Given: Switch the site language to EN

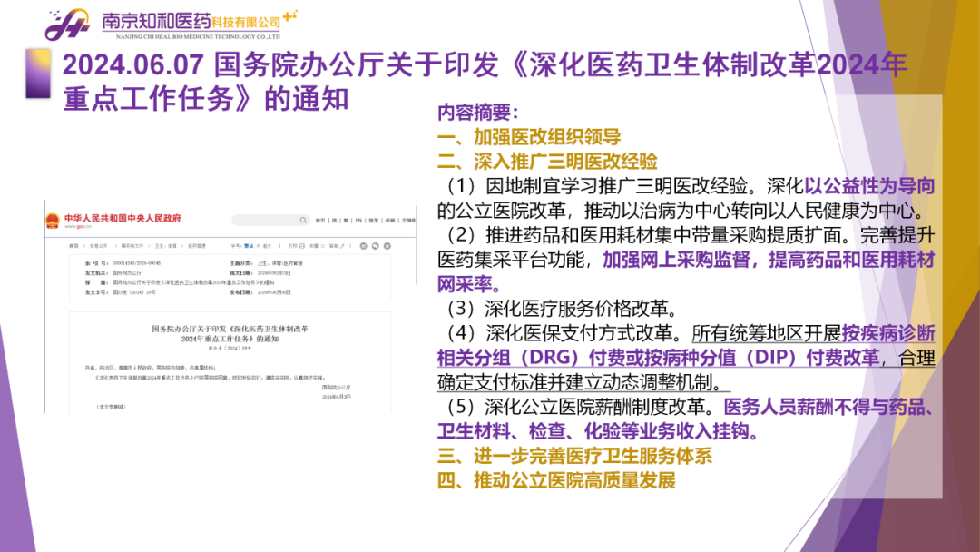Looking at the screenshot, I should (x=358, y=221).
